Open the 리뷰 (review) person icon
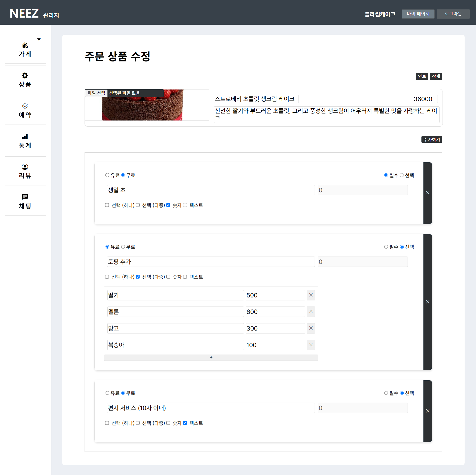The image size is (476, 475). pos(25,167)
